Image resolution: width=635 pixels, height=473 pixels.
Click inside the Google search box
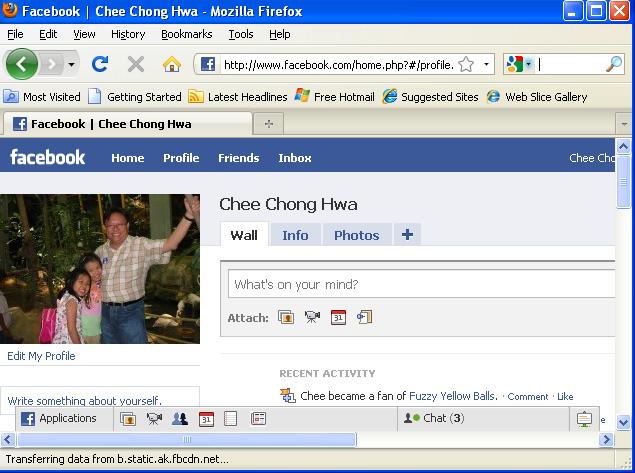coord(571,64)
